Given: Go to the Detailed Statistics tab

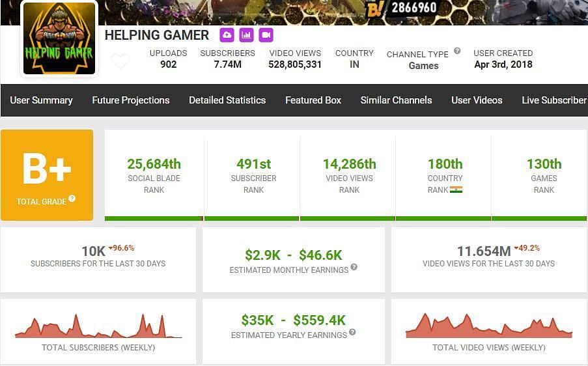Looking at the screenshot, I should point(227,100).
